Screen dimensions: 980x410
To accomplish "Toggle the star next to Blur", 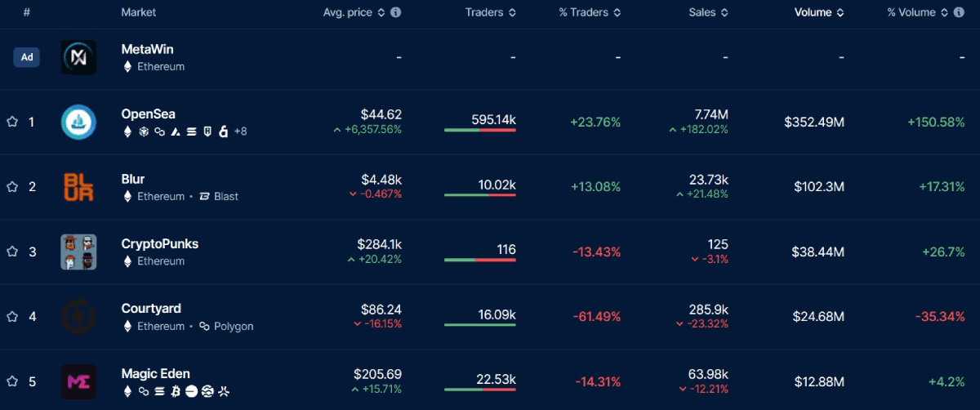I will point(12,187).
